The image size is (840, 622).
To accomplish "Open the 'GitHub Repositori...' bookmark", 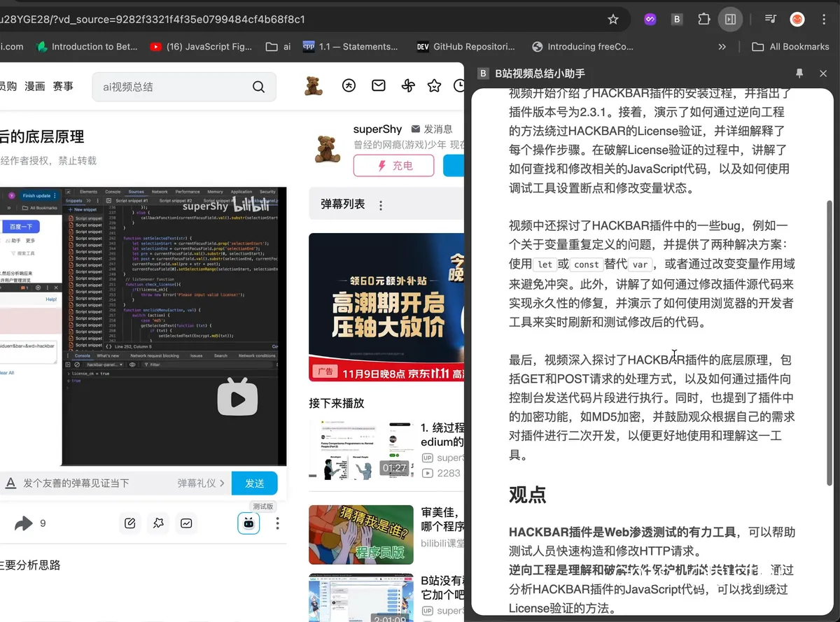I will [x=466, y=47].
